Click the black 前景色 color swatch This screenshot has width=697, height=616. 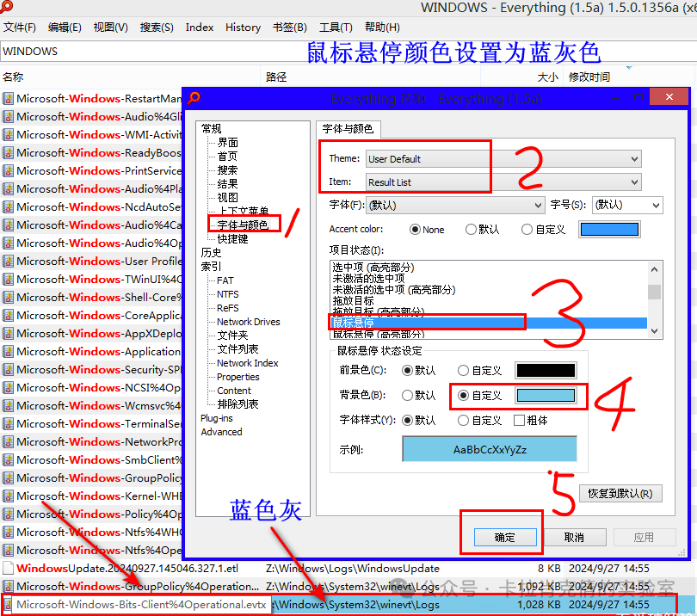545,371
